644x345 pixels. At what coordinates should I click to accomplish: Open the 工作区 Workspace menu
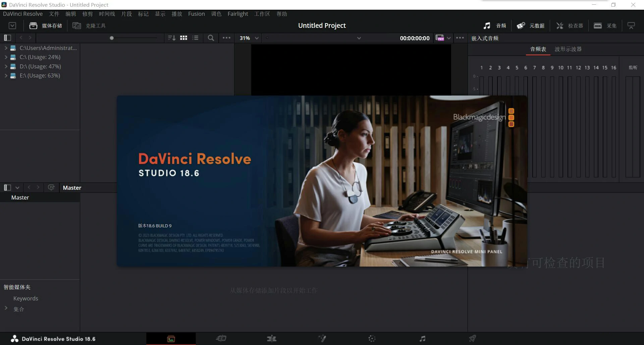[x=262, y=14]
